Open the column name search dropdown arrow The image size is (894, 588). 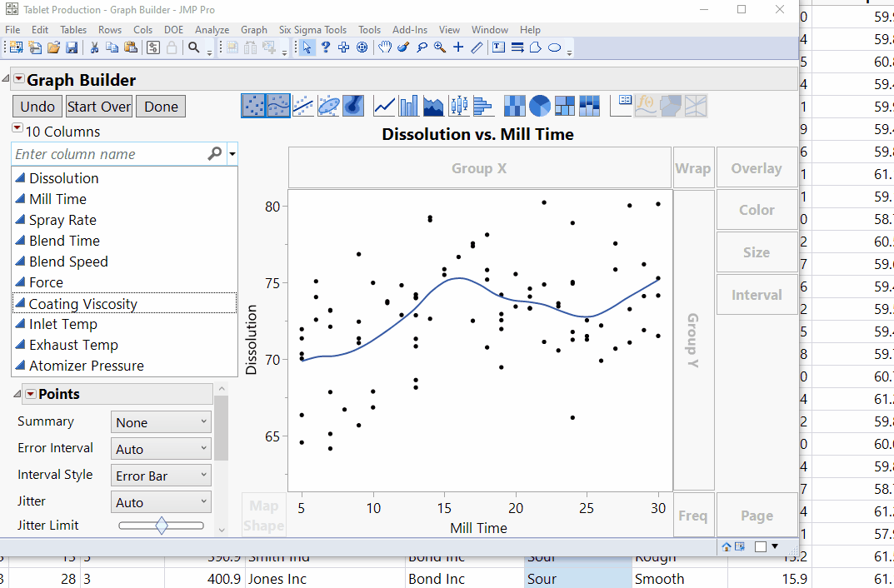click(x=232, y=154)
